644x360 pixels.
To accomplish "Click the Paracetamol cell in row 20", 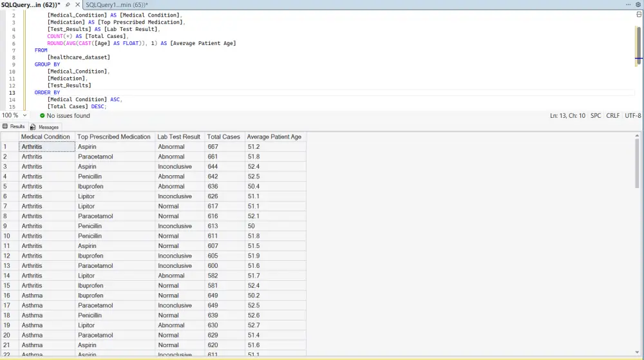I will point(115,336).
